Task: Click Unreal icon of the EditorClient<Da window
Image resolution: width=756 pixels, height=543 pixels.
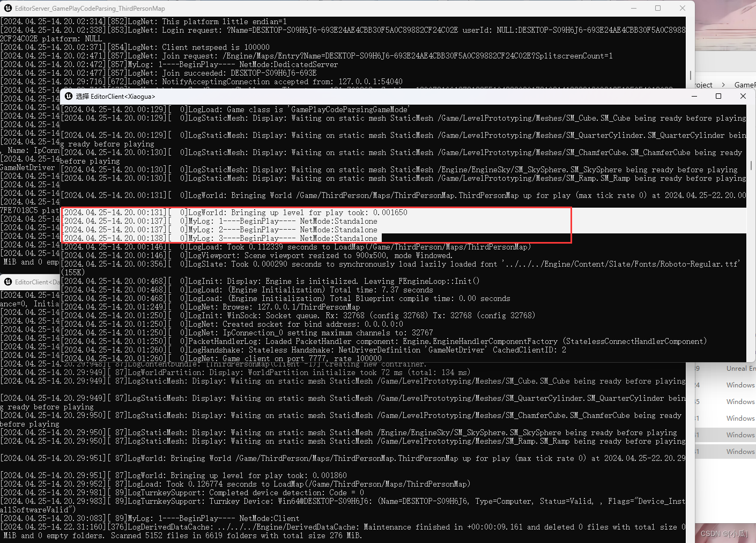Action: tap(8, 282)
